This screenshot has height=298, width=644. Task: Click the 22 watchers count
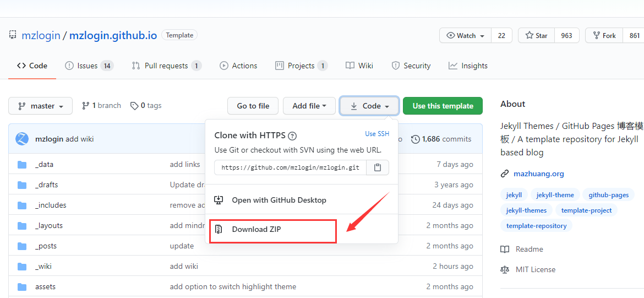502,36
